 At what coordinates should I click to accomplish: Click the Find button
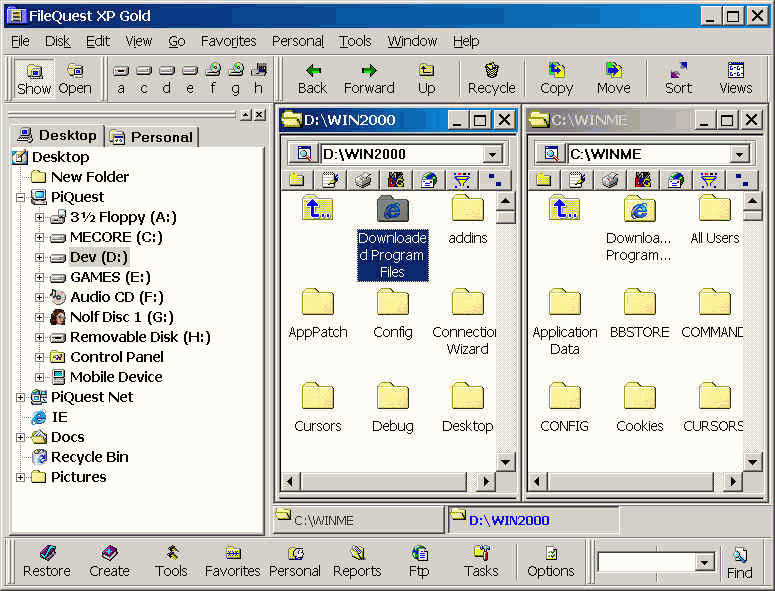coord(739,563)
